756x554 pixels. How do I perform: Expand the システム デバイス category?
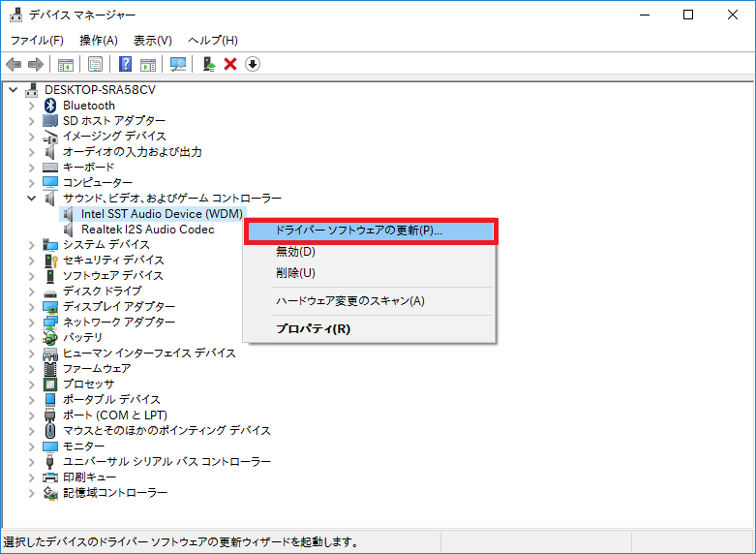coord(31,245)
